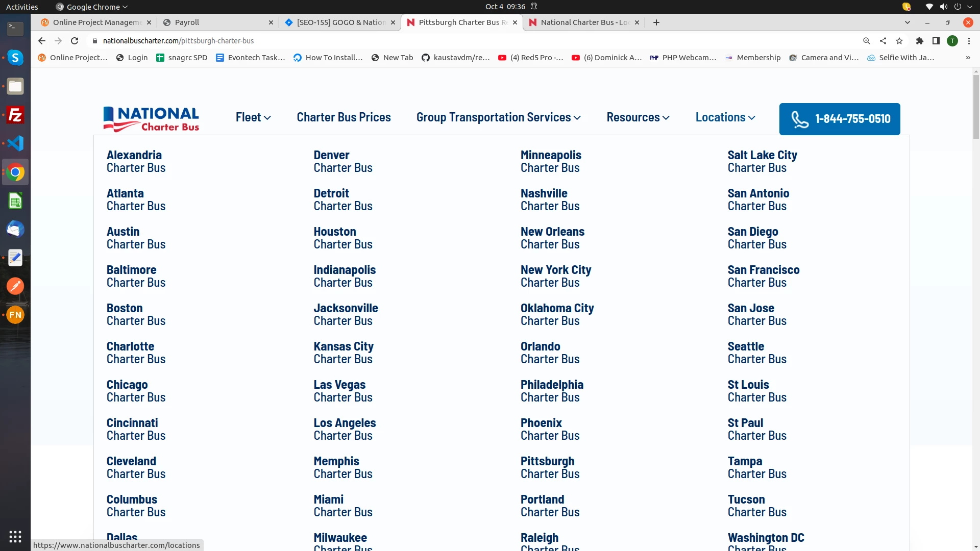The width and height of the screenshot is (980, 551).
Task: Switch to the National Charter Bus tab
Action: pyautogui.click(x=584, y=22)
